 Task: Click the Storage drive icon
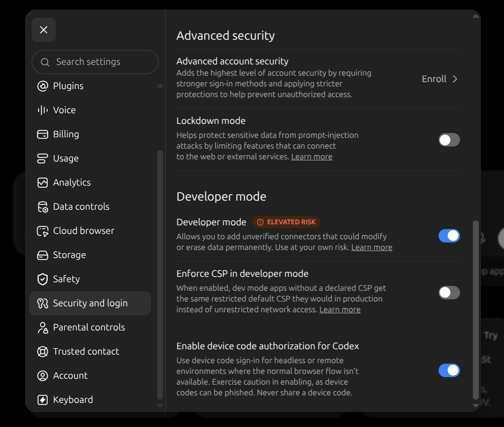[x=43, y=255]
